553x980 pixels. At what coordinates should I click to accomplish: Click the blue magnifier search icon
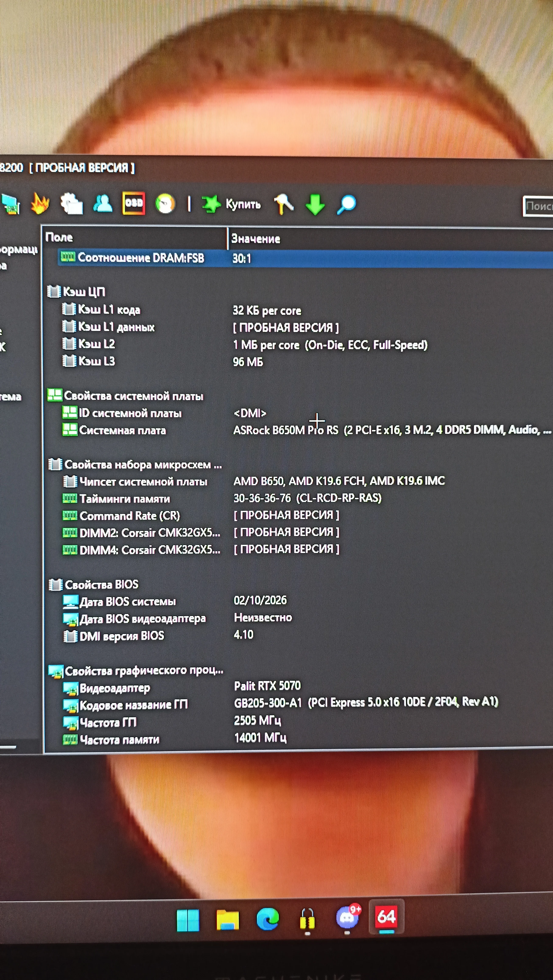346,205
